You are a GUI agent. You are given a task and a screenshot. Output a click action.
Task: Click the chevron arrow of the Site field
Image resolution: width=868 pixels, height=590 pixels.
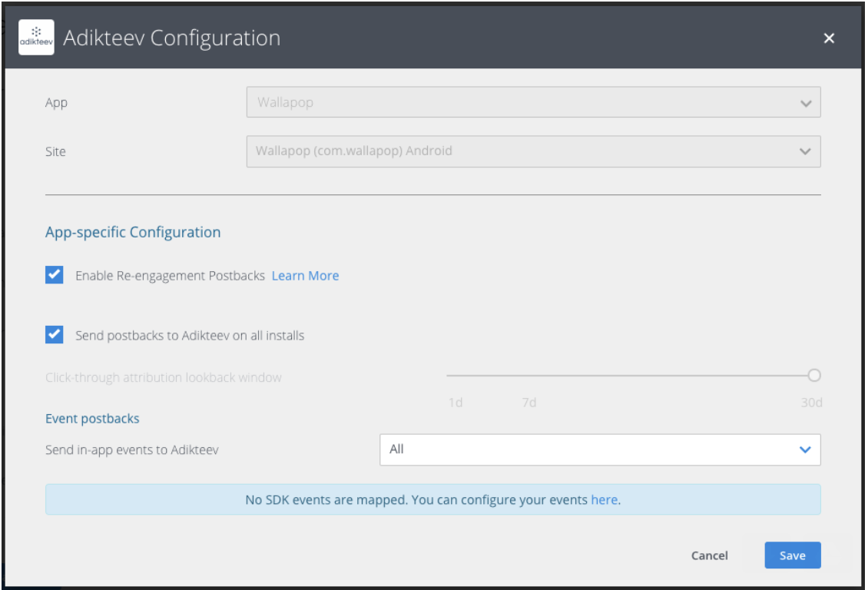point(805,152)
